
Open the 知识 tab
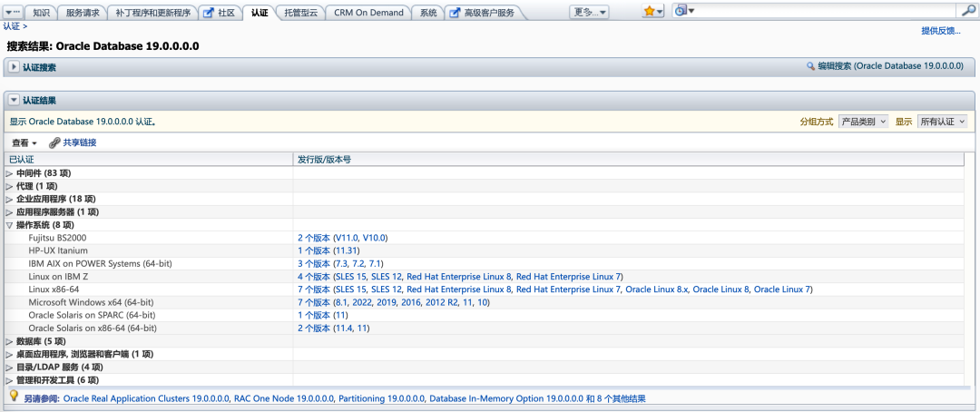[x=41, y=13]
